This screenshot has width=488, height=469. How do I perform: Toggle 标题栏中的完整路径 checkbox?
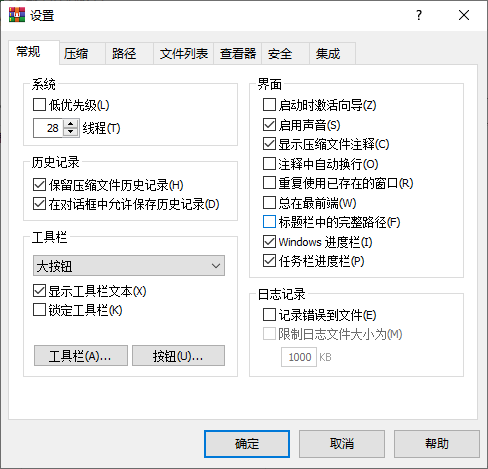click(x=269, y=222)
